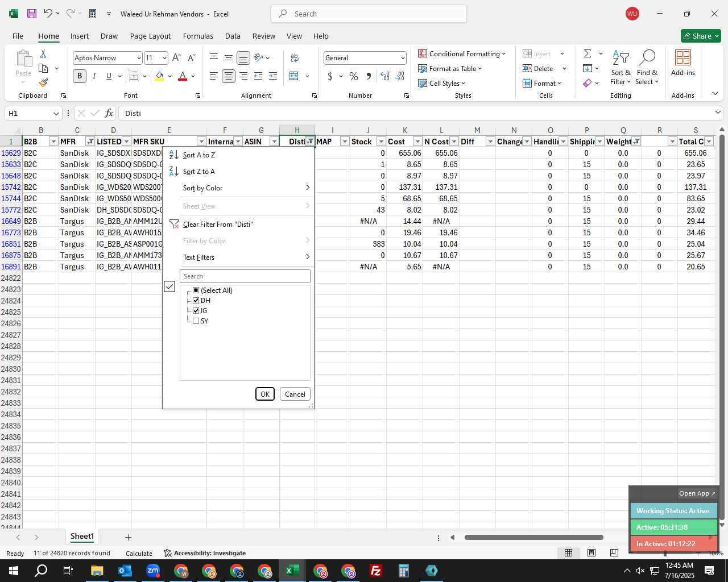Click the Format Painter brush icon
Viewport: 728px width, 582px height.
click(x=43, y=82)
